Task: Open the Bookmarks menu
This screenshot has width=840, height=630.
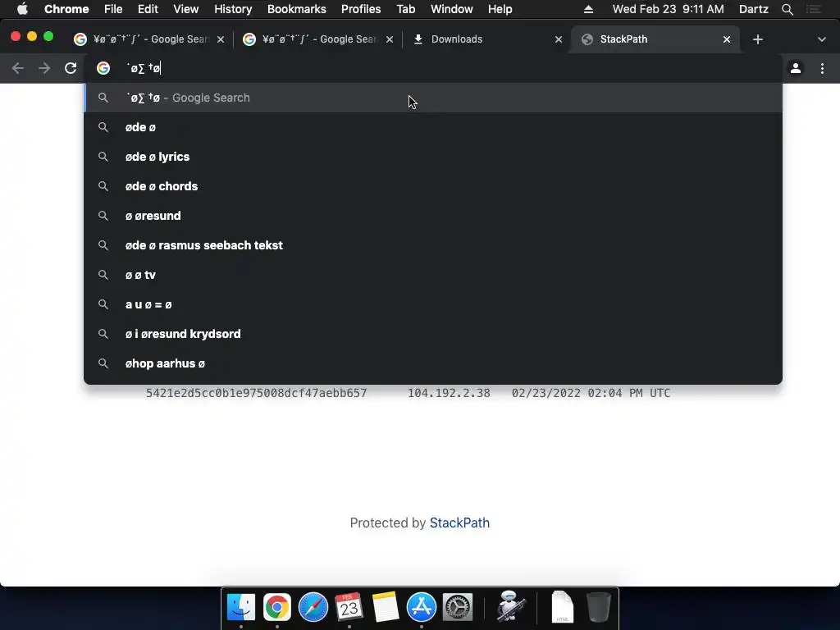Action: [x=296, y=9]
